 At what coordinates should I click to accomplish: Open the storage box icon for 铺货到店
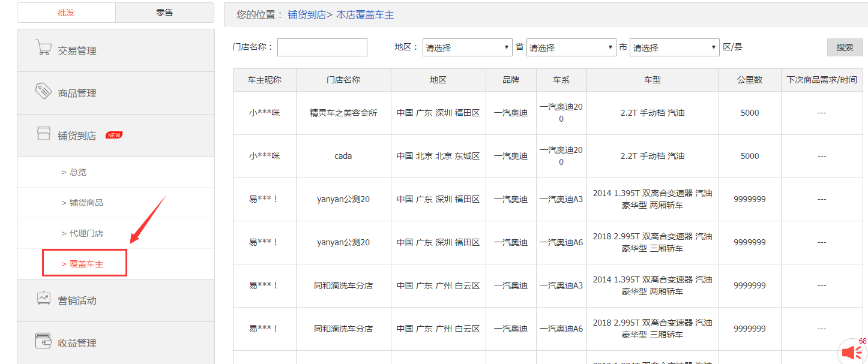tap(44, 134)
